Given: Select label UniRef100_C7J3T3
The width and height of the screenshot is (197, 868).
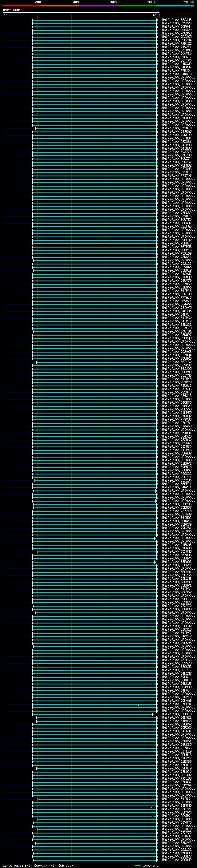Looking at the screenshot, I should pos(177,714).
